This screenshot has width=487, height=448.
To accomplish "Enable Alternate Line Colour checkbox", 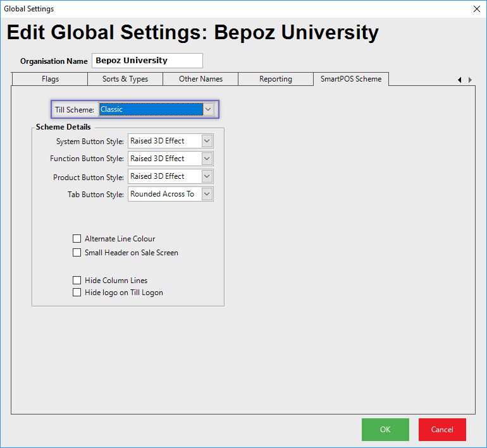I will pyautogui.click(x=77, y=239).
